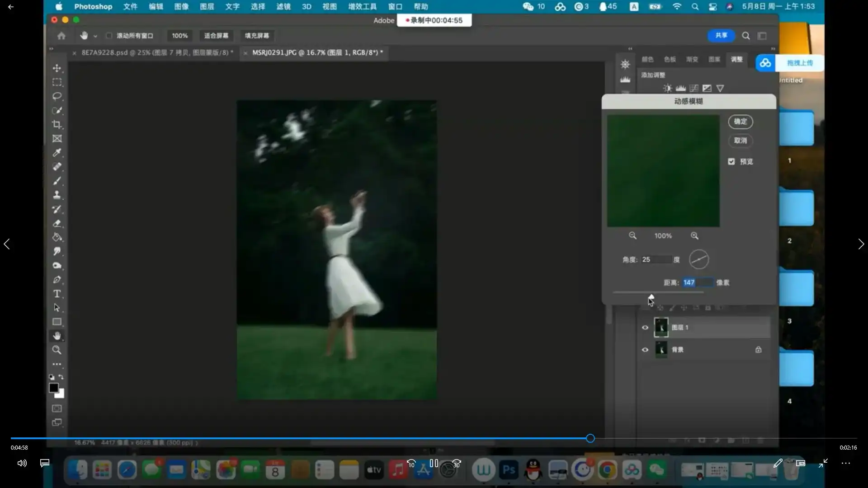
Task: Switch to the 8E7A9228.psd document tab
Action: pyautogui.click(x=157, y=52)
